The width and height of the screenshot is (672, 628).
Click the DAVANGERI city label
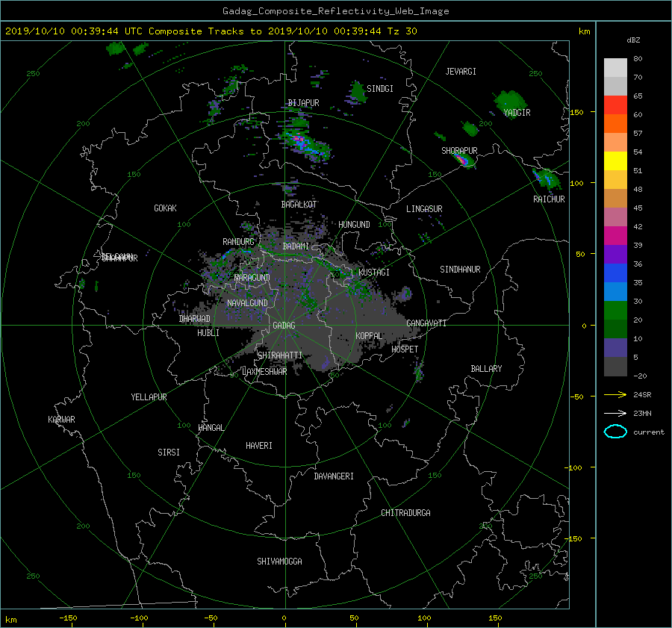pyautogui.click(x=334, y=476)
